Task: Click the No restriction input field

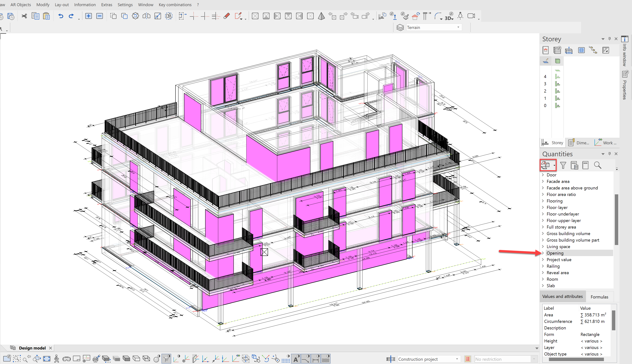Action: pyautogui.click(x=503, y=359)
